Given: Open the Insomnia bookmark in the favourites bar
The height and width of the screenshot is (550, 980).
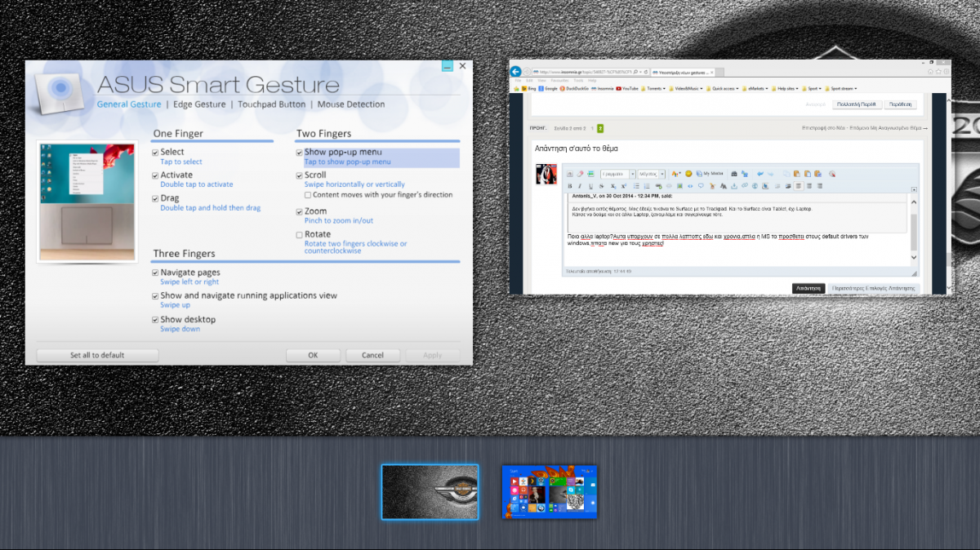Looking at the screenshot, I should tap(603, 88).
